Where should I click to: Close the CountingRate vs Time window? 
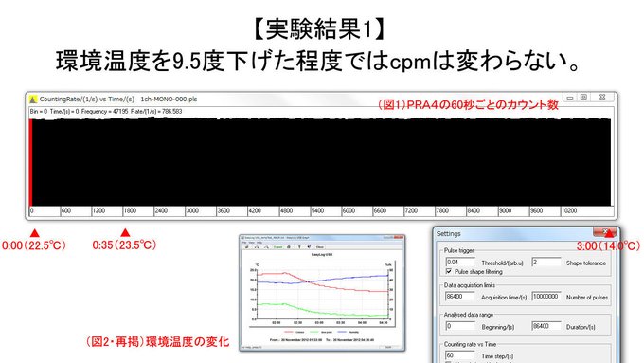click(602, 98)
